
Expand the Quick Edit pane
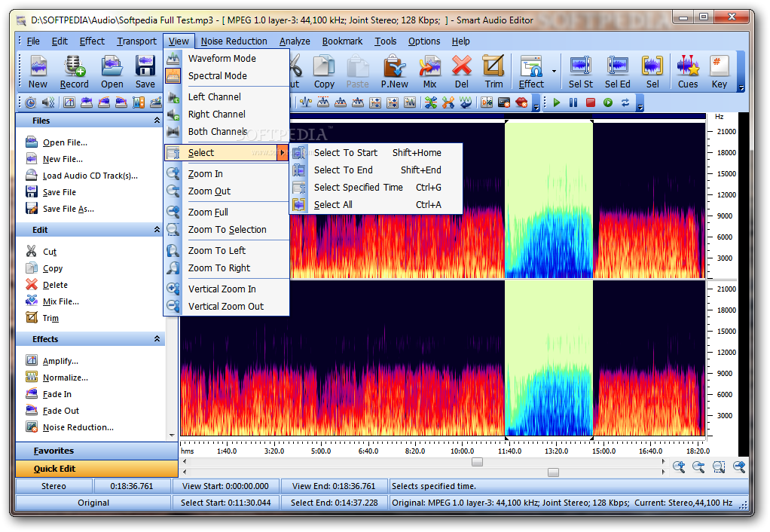pos(96,469)
